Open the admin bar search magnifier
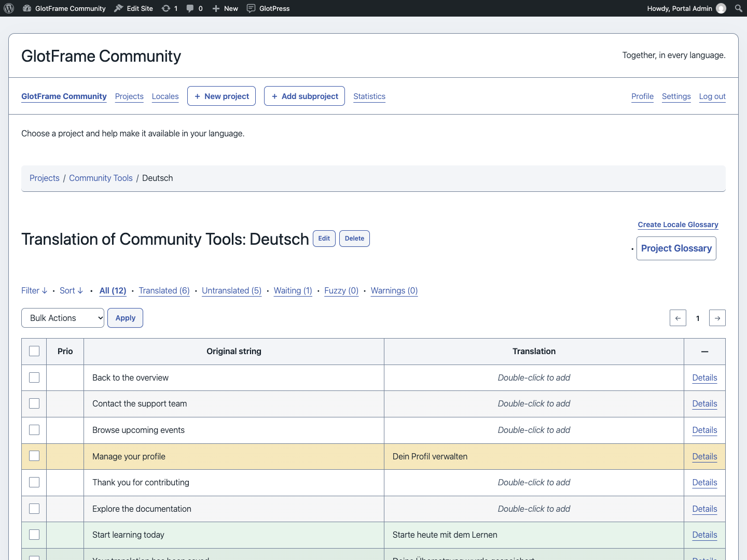747x560 pixels. pyautogui.click(x=739, y=8)
